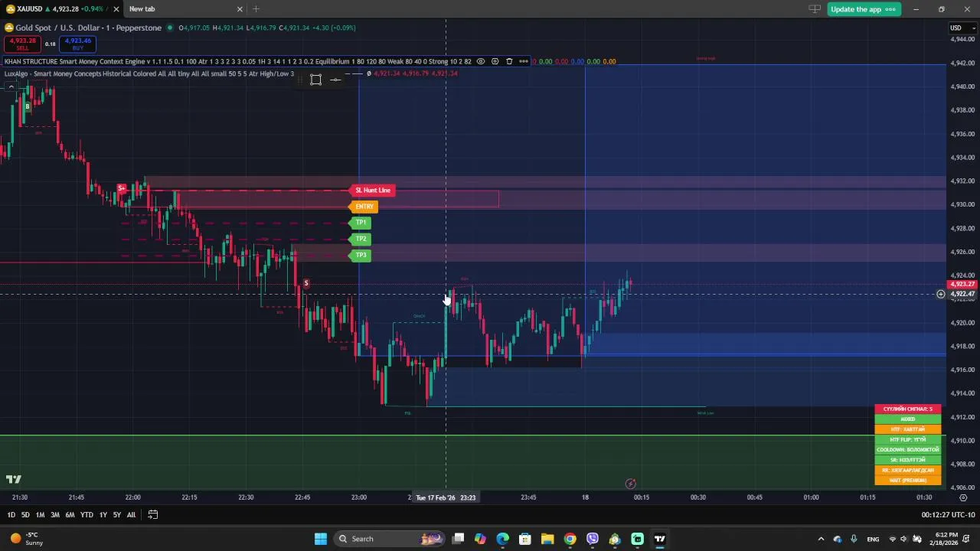980x551 pixels.
Task: Click the orange ENTRY label
Action: (363, 207)
